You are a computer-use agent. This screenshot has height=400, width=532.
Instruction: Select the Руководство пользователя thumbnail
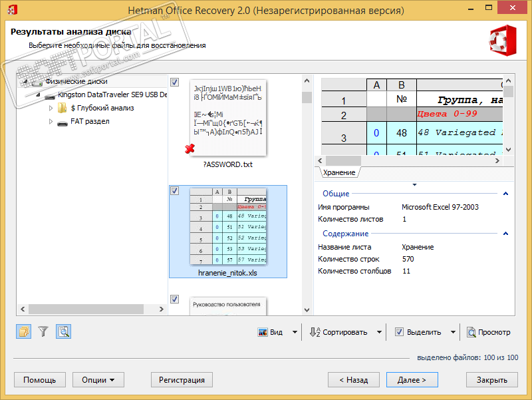(x=228, y=306)
